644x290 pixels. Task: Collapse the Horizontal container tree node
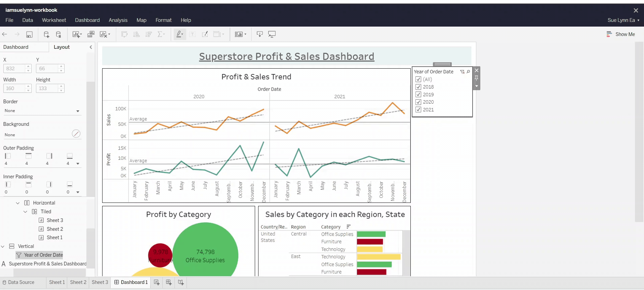tap(18, 203)
